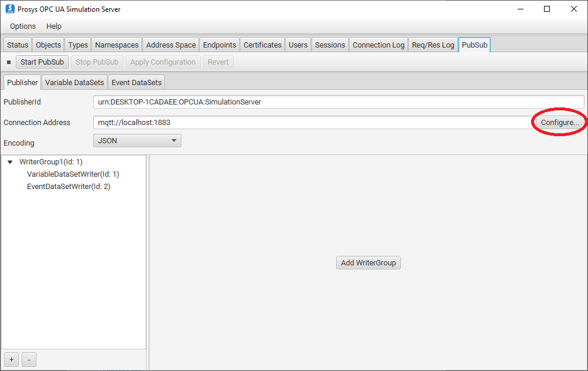Click the Start PubSub button
This screenshot has width=588, height=371.
coord(42,62)
